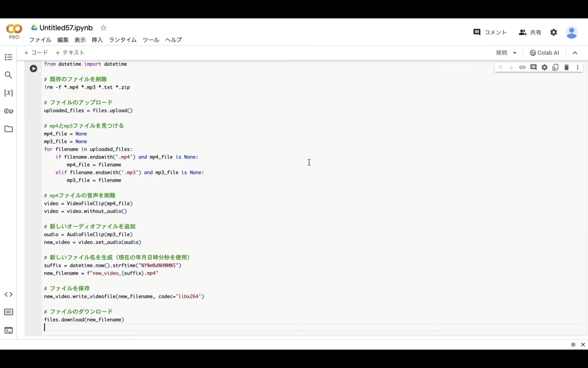Viewport: 588px width, 368px height.
Task: Add a new code cell with + コード
Action: pyautogui.click(x=36, y=53)
